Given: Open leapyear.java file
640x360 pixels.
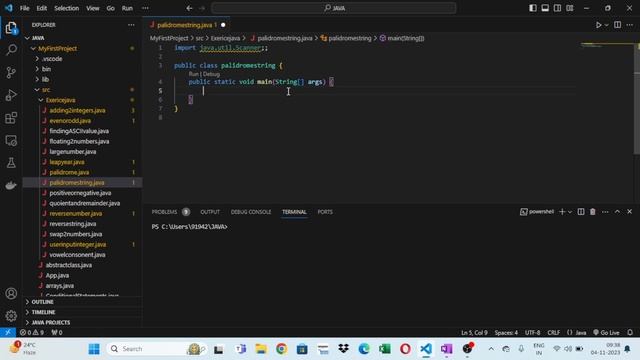Looking at the screenshot, I should pos(67,162).
